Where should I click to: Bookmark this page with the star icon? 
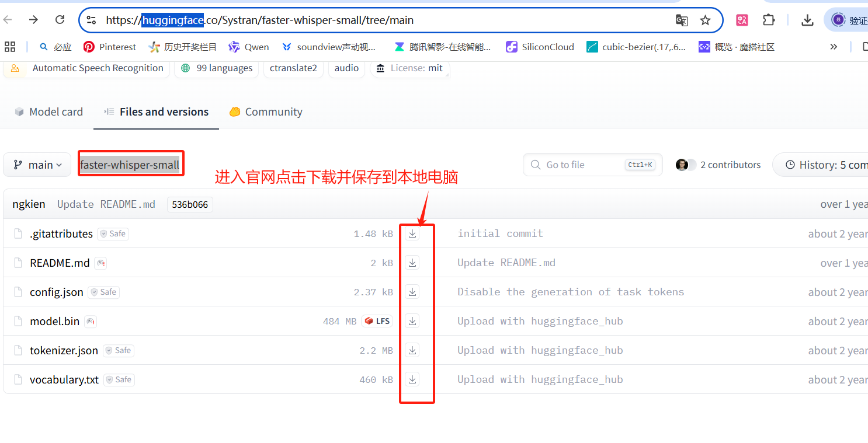pos(705,20)
